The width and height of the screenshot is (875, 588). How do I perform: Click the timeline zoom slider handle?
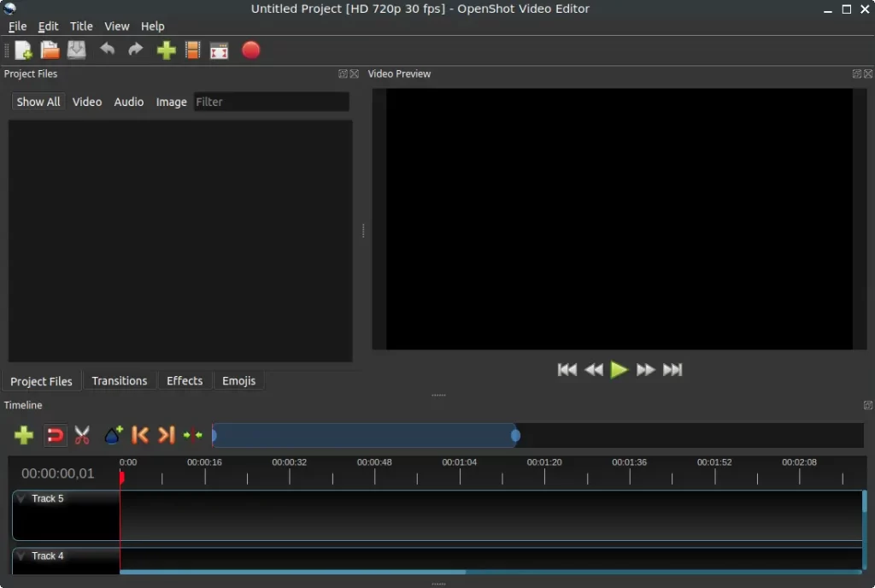tap(515, 435)
